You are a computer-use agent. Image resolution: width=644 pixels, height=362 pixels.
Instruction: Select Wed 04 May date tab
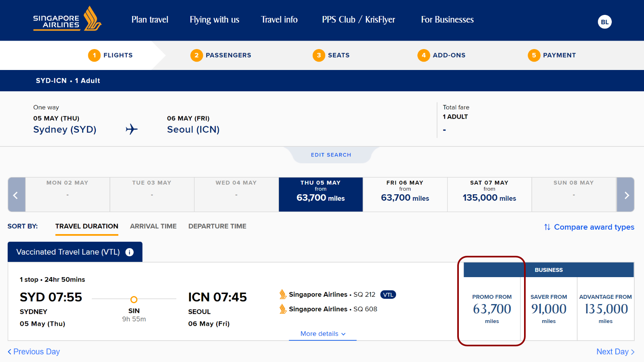(x=236, y=195)
